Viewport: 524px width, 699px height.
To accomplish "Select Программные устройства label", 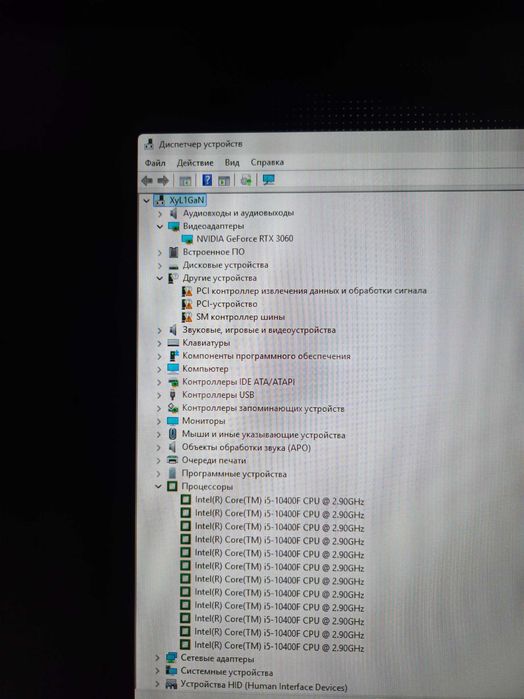I will [234, 474].
